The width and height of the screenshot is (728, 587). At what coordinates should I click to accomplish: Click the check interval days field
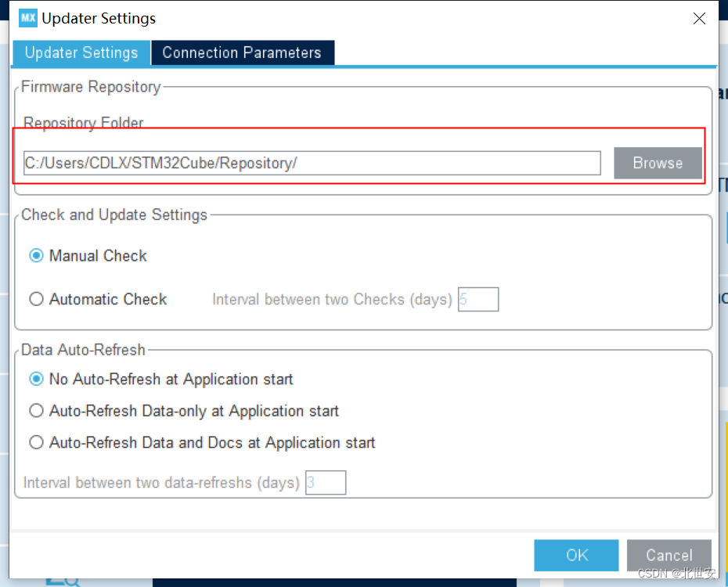478,299
